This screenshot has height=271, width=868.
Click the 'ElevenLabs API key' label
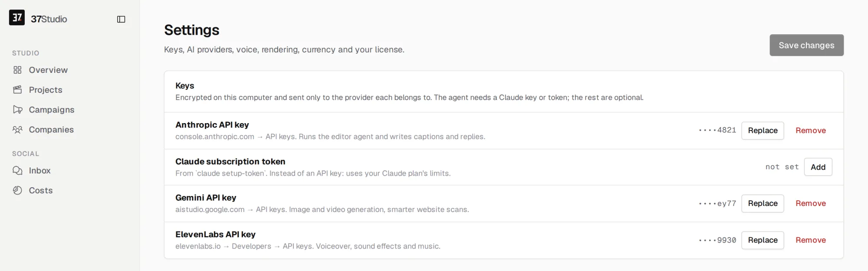[215, 235]
